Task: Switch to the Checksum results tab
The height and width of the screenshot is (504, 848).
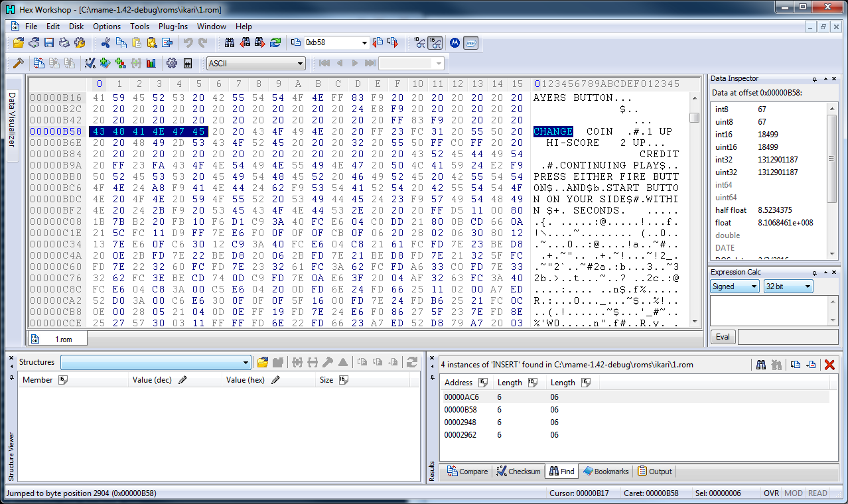Action: pyautogui.click(x=518, y=472)
